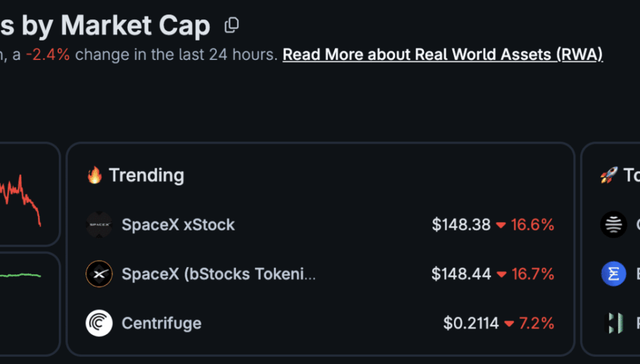Click the 7.2% change for Centrifuge
Screen dimensions: 640x364
pos(536,323)
